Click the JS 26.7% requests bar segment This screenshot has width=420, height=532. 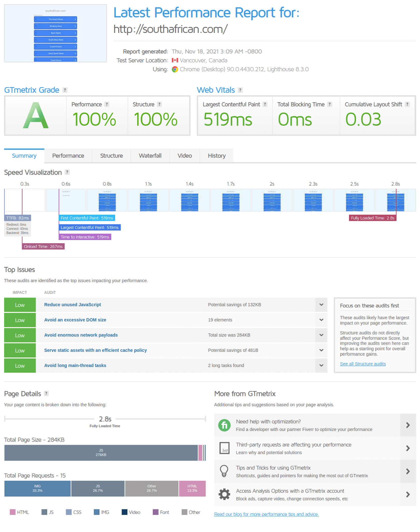(98, 488)
